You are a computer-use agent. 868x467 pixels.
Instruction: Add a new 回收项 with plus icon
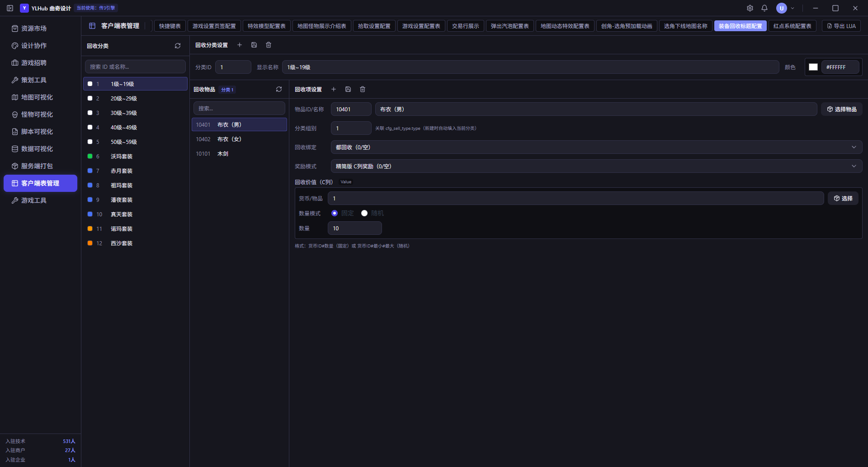click(x=334, y=89)
